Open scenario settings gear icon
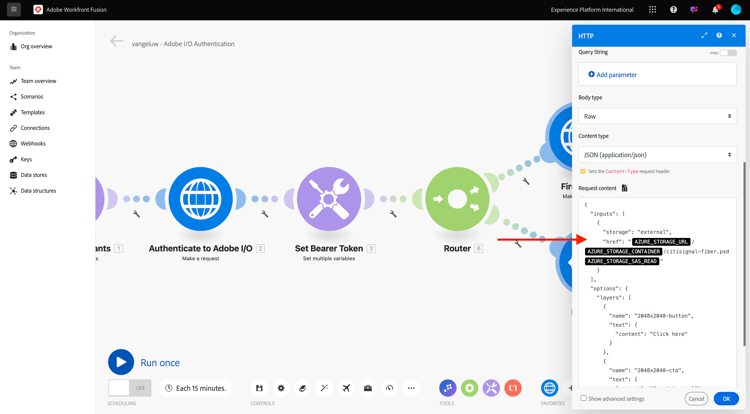 coord(281,388)
